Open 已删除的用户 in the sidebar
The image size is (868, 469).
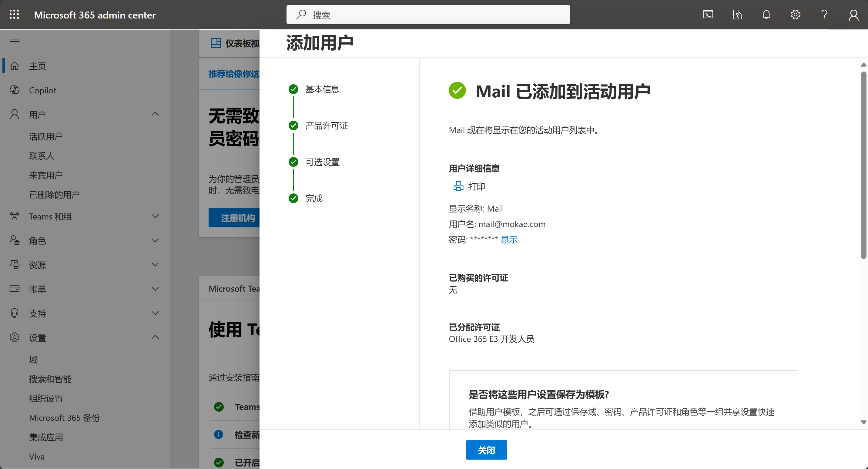(x=54, y=194)
